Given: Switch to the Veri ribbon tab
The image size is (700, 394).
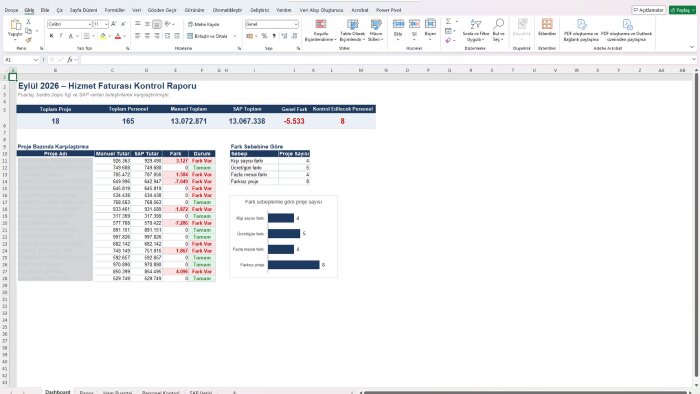Looking at the screenshot, I should click(x=137, y=10).
